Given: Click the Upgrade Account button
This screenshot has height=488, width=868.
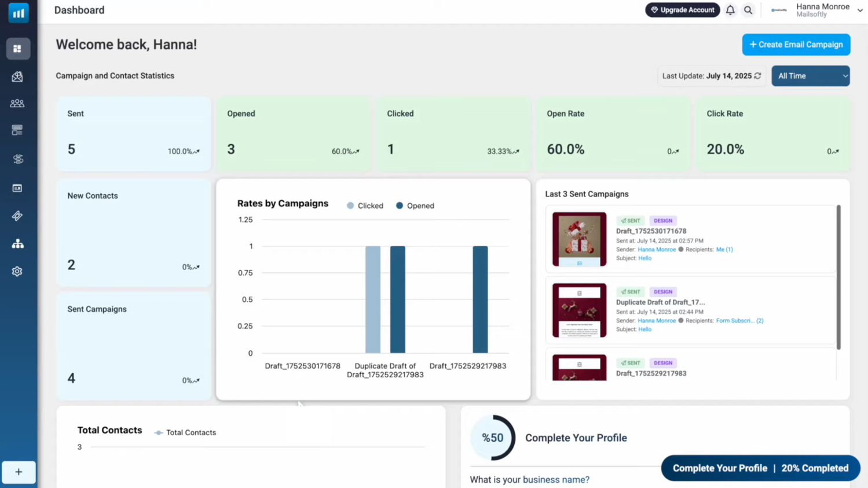Looking at the screenshot, I should pos(682,10).
